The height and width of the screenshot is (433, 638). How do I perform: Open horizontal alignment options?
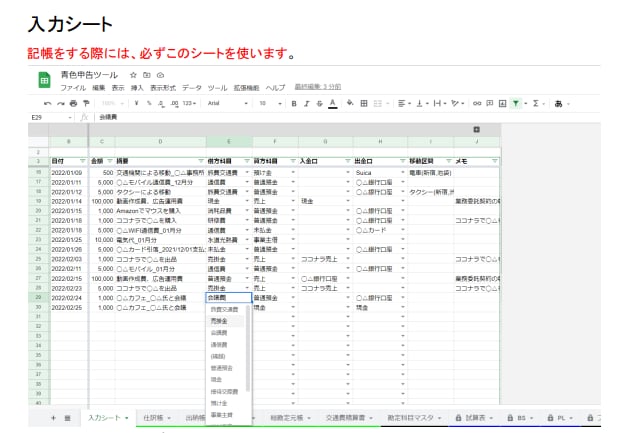click(x=402, y=103)
